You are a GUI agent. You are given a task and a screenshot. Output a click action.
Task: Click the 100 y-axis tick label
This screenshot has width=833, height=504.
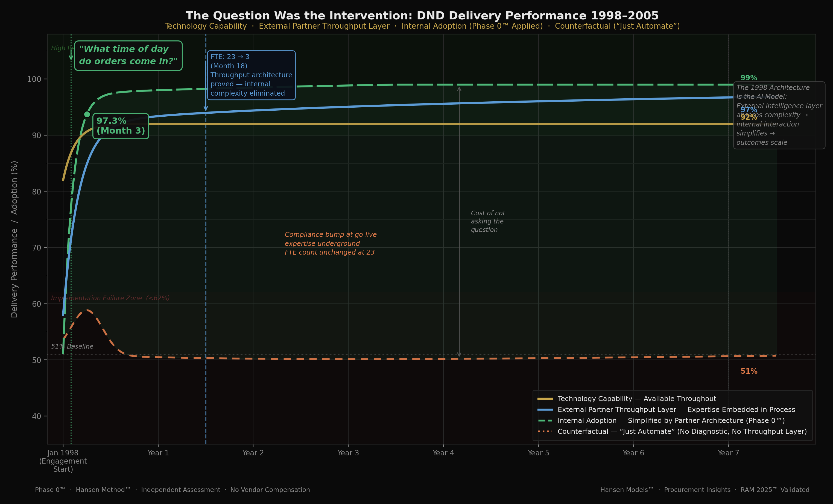pos(34,79)
